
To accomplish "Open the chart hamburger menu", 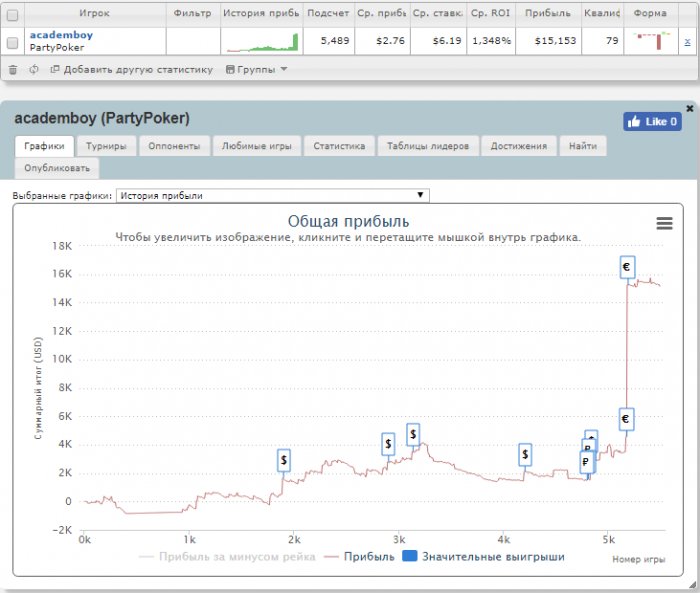I will coord(664,224).
